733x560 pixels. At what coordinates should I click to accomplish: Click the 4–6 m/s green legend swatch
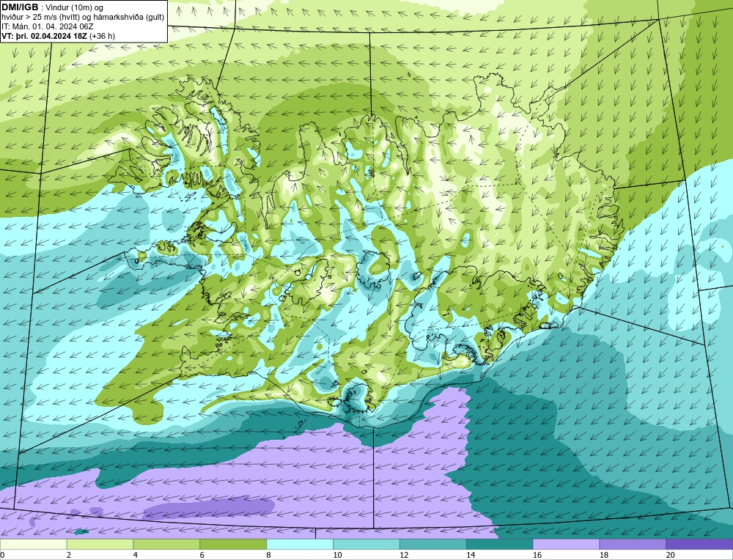pos(166,544)
